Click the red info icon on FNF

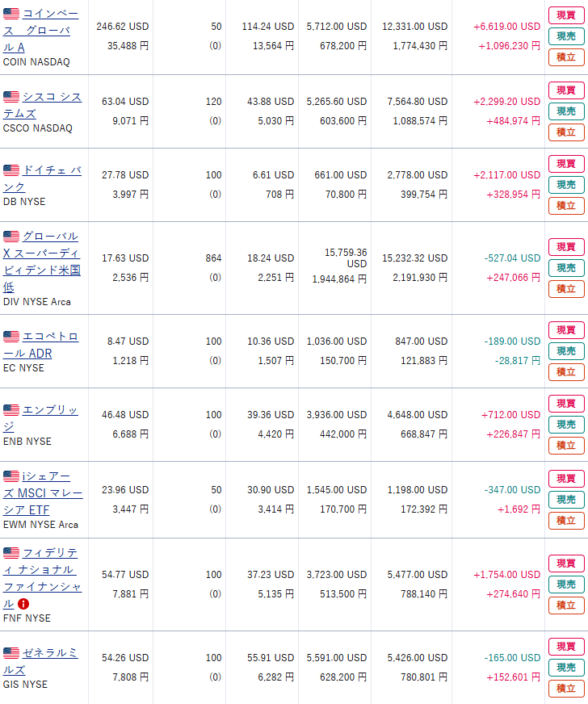tap(23, 604)
